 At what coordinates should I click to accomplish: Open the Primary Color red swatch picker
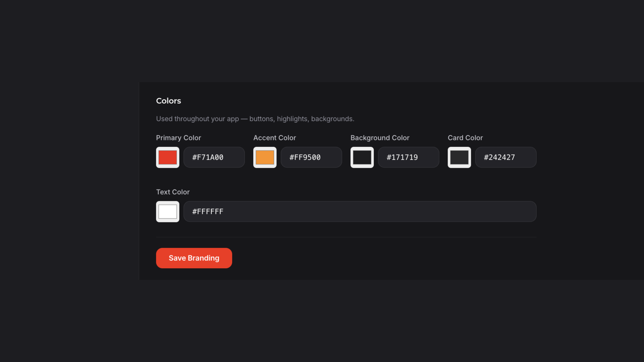pyautogui.click(x=167, y=157)
